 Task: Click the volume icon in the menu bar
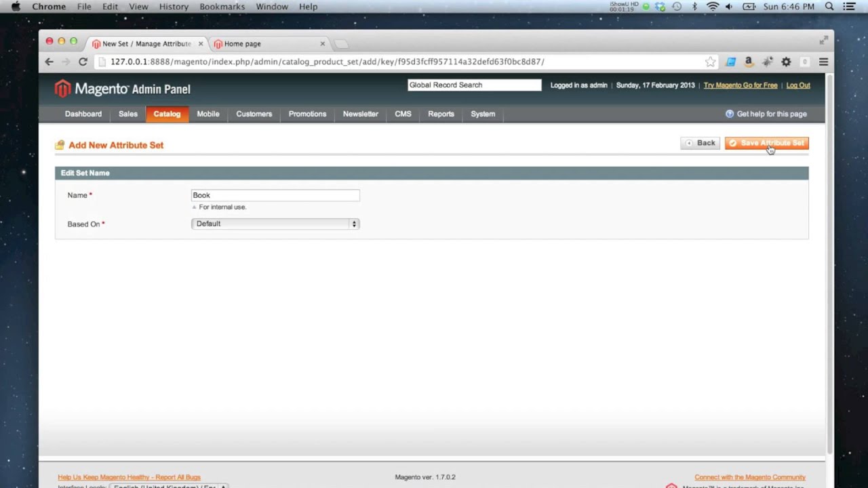click(x=729, y=7)
